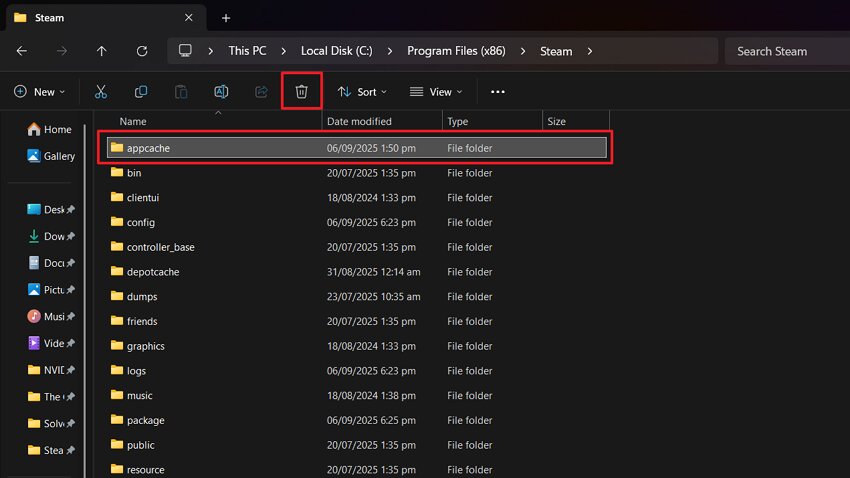Click Steam in the breadcrumb path
This screenshot has height=478, width=850.
click(x=556, y=51)
